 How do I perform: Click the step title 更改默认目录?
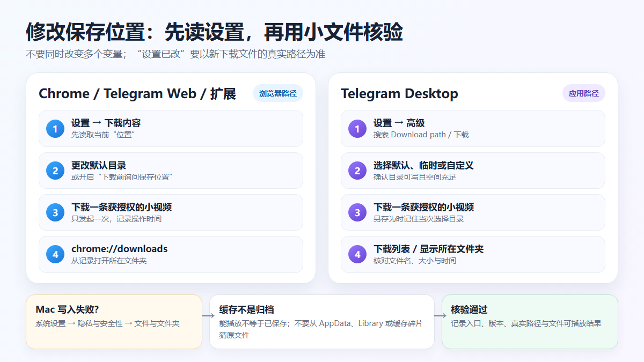(99, 165)
